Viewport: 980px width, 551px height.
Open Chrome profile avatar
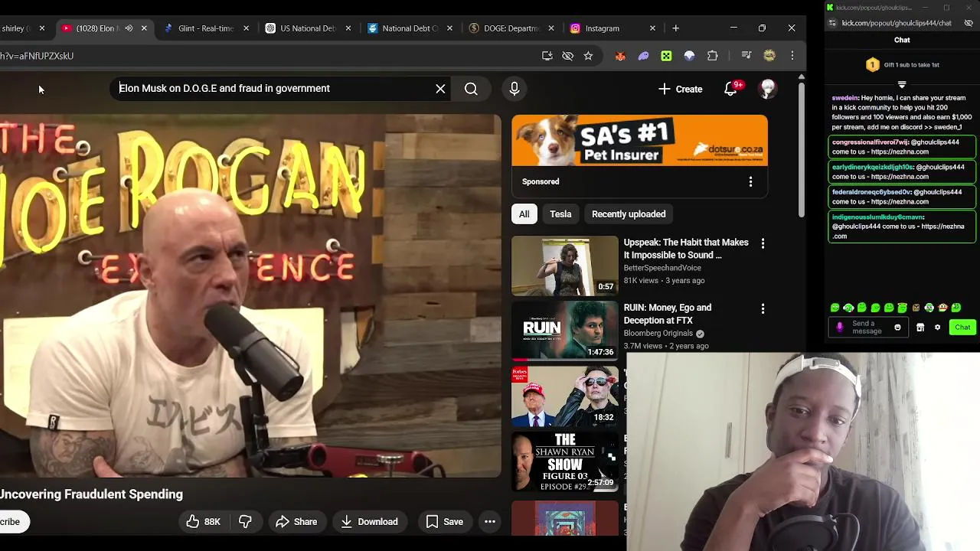coord(769,56)
